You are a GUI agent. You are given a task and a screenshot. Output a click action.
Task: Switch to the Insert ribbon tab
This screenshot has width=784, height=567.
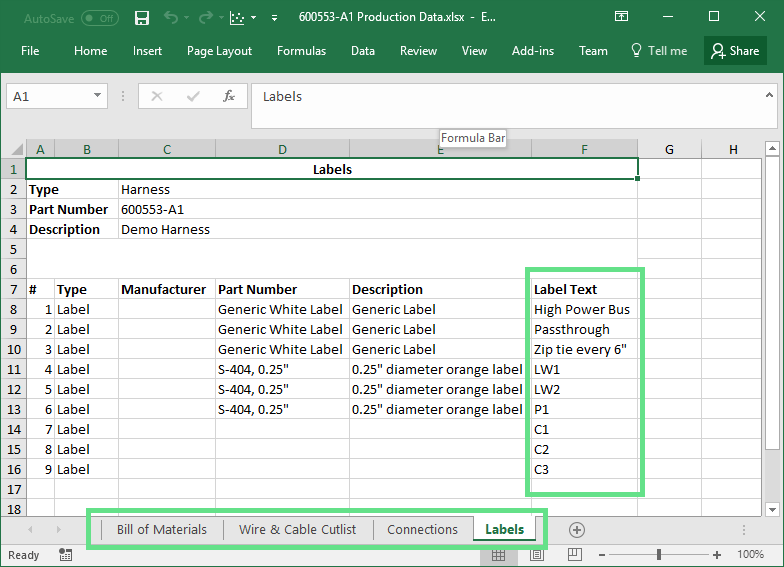[147, 51]
